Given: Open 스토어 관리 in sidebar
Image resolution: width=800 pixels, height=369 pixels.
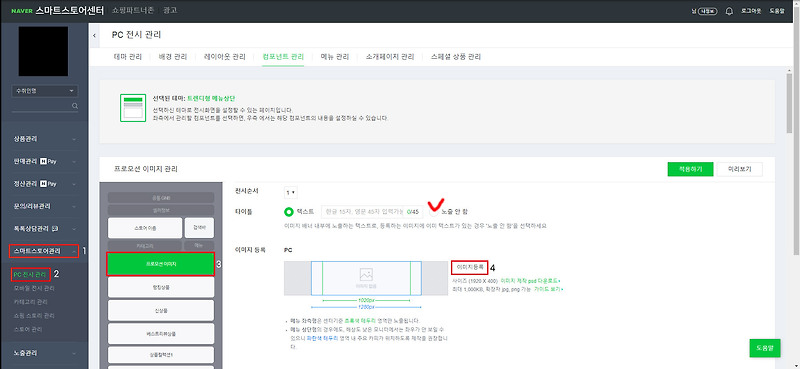Looking at the screenshot, I should tap(28, 329).
